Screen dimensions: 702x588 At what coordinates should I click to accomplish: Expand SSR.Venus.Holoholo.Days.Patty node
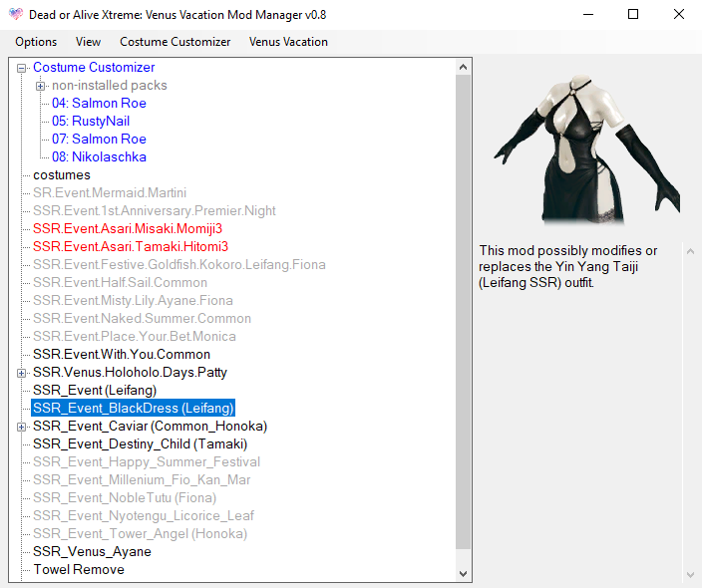coord(21,373)
